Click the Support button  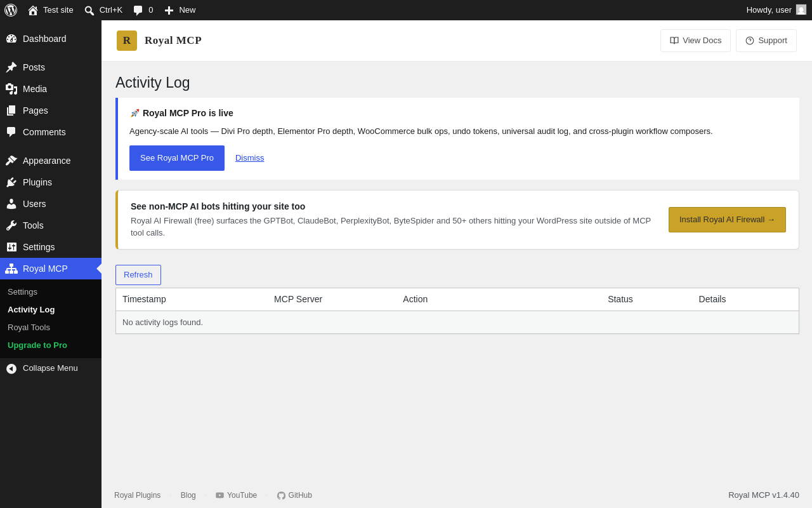tap(766, 41)
